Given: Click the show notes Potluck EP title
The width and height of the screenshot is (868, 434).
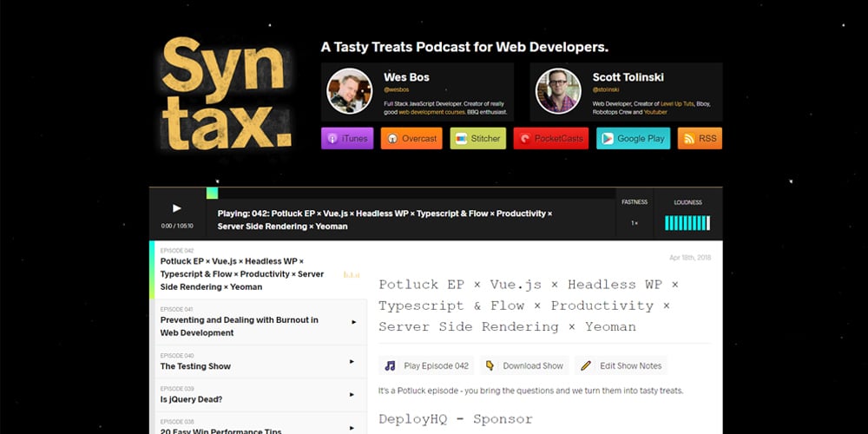Looking at the screenshot, I should pos(529,306).
